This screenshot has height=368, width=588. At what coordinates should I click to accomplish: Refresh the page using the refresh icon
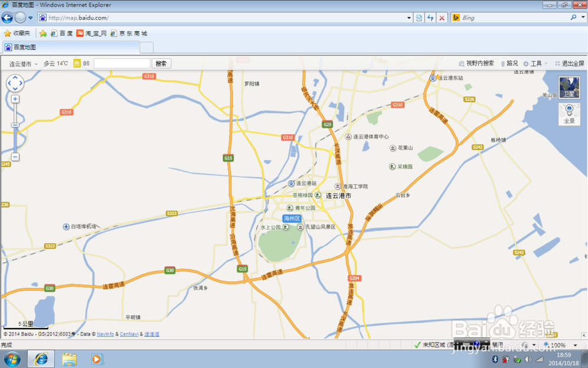point(430,18)
